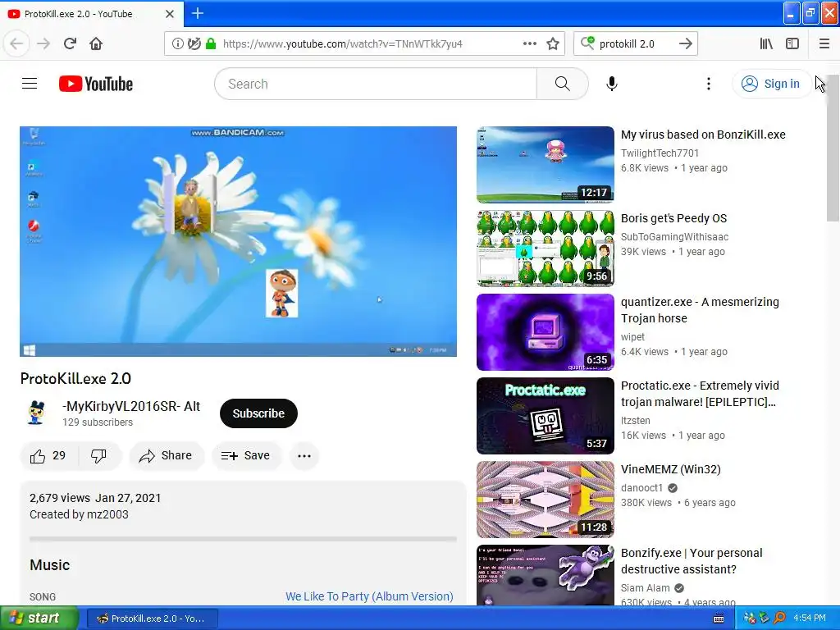The image size is (840, 630).
Task: Open the danooct1 channel name
Action: (641, 488)
